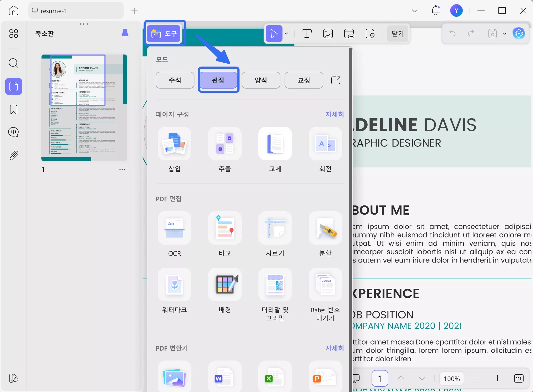The image size is (533, 392).
Task: Click the 삽입 insert pages icon
Action: pos(174,144)
